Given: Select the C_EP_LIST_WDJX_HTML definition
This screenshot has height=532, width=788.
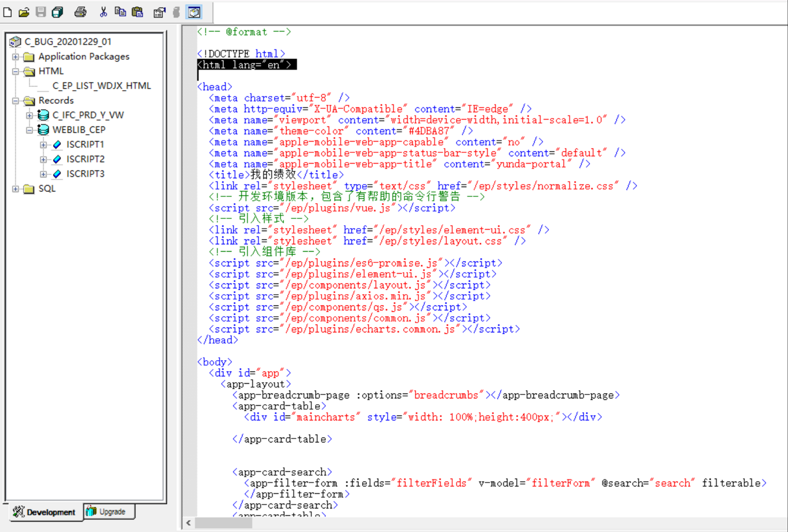Looking at the screenshot, I should 101,86.
